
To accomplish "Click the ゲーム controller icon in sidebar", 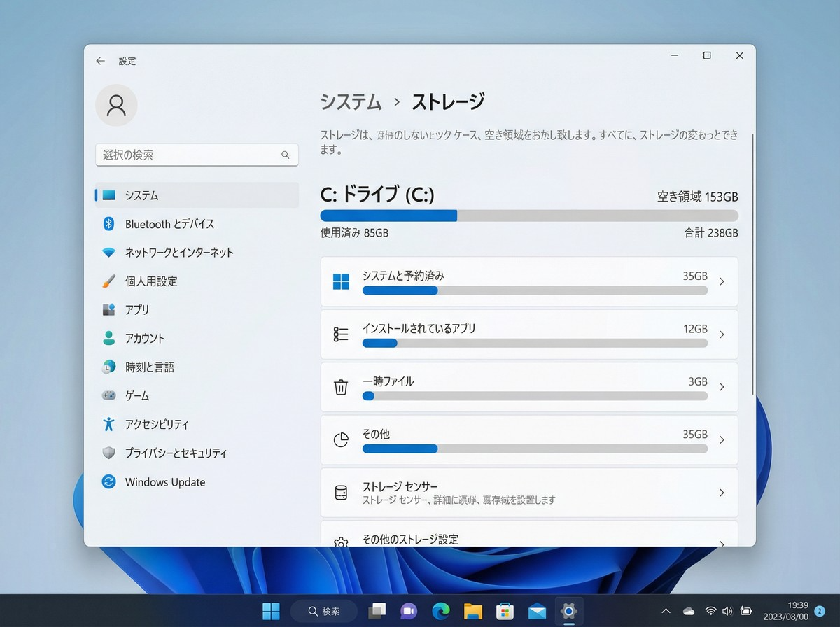I will 111,395.
